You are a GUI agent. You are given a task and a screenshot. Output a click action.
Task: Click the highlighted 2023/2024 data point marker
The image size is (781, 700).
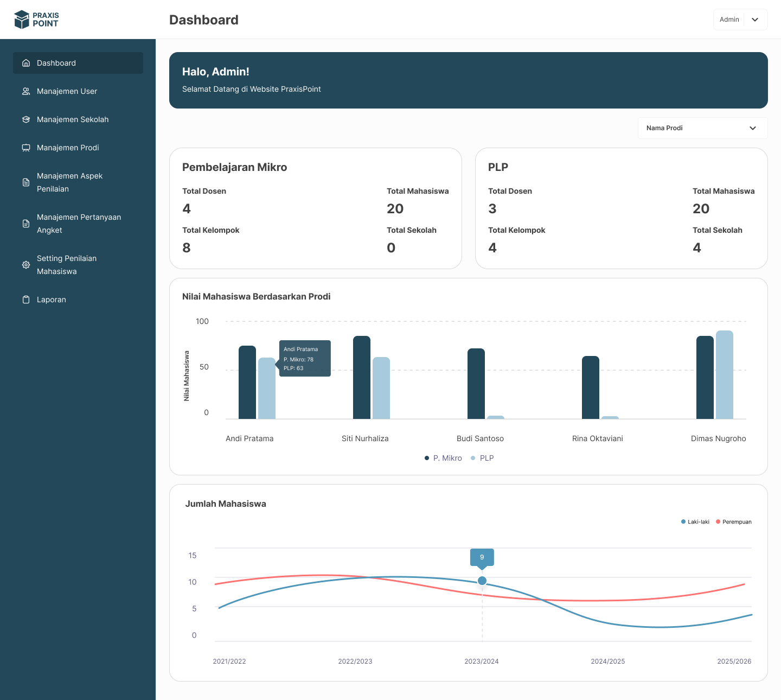482,581
